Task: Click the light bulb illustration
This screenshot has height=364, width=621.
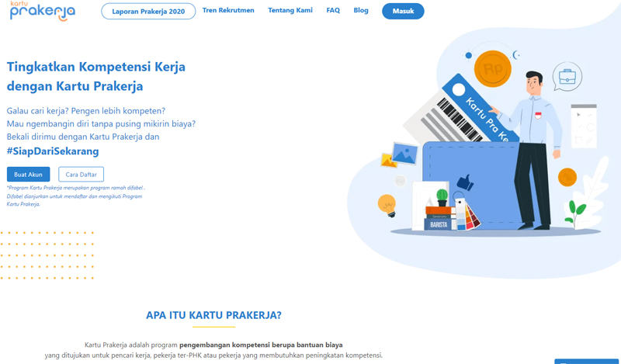Action: (x=387, y=205)
